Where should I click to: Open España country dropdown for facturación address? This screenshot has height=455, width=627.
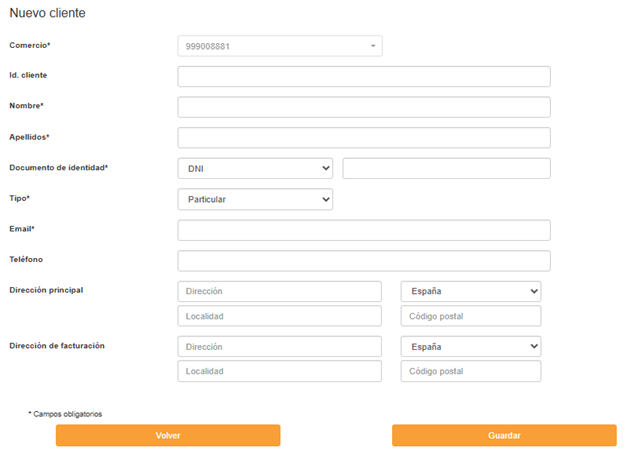tap(470, 347)
